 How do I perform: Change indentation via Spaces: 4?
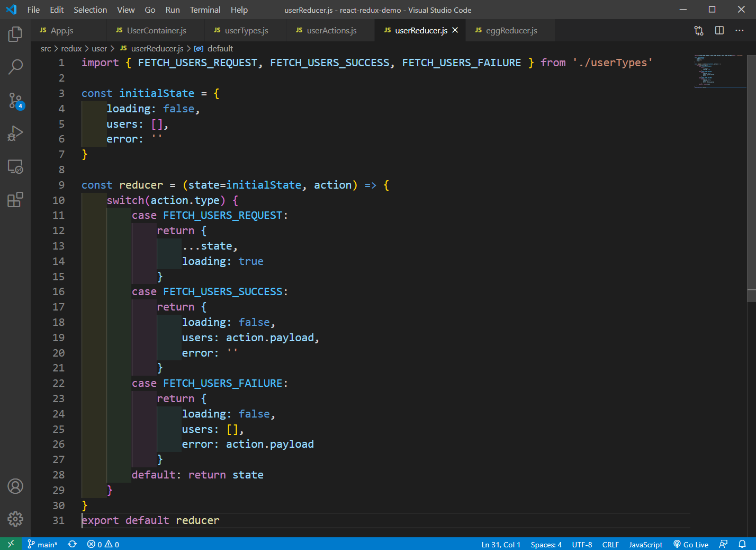click(x=546, y=544)
